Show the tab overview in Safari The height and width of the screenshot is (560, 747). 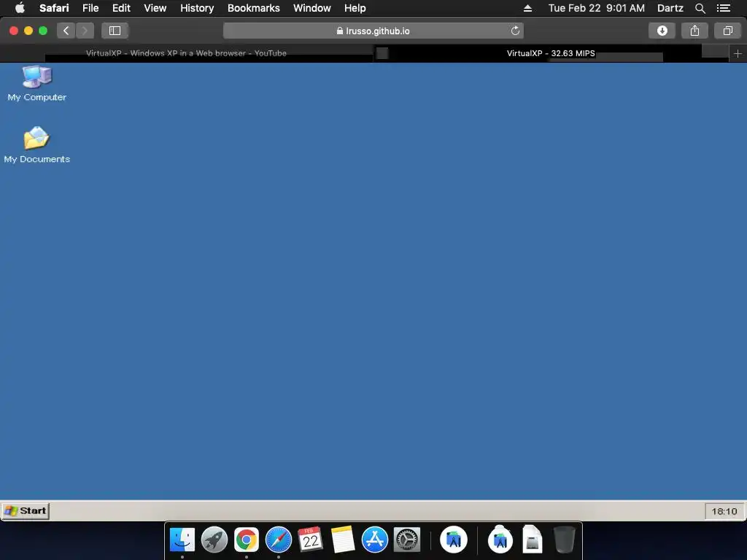pyautogui.click(x=727, y=31)
